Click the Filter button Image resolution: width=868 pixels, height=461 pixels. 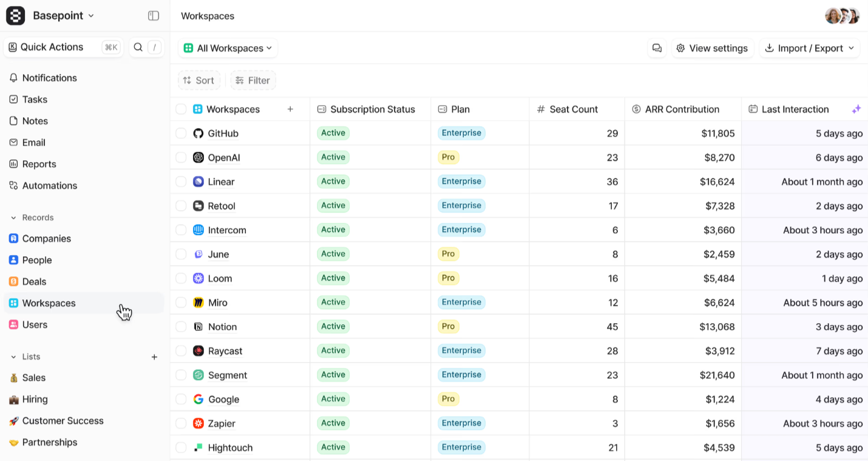[x=253, y=80]
